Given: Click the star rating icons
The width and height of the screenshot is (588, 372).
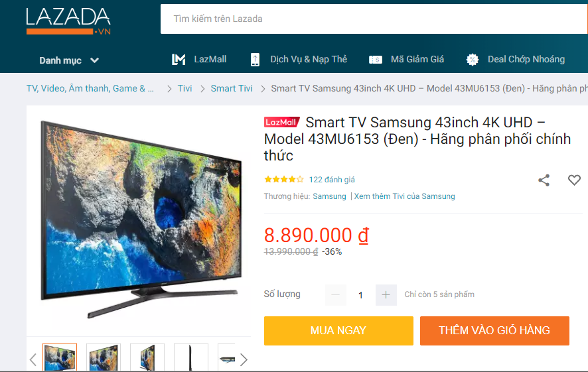Looking at the screenshot, I should coord(284,180).
